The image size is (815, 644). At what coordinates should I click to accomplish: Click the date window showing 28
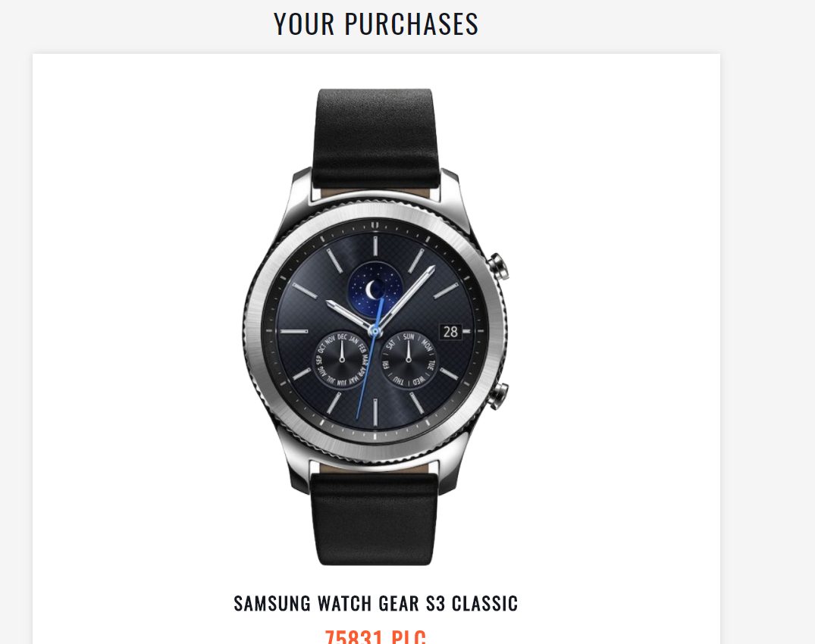tap(450, 331)
